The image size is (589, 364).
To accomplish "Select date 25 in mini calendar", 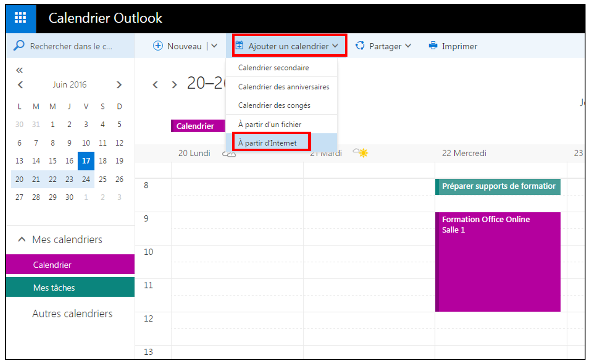I will (x=102, y=179).
